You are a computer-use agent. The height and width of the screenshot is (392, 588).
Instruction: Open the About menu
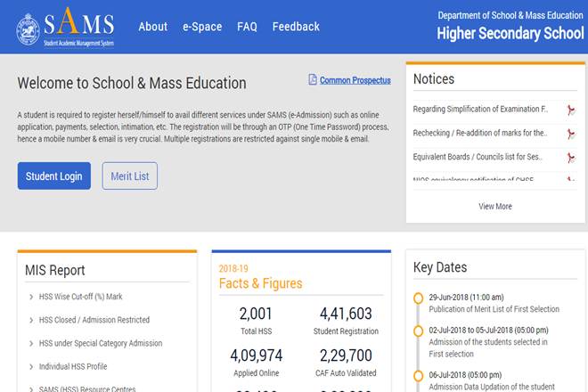[x=153, y=27]
